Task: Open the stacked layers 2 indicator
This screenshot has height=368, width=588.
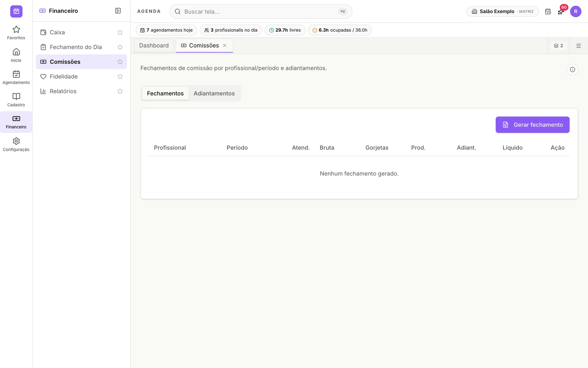Action: (x=558, y=46)
